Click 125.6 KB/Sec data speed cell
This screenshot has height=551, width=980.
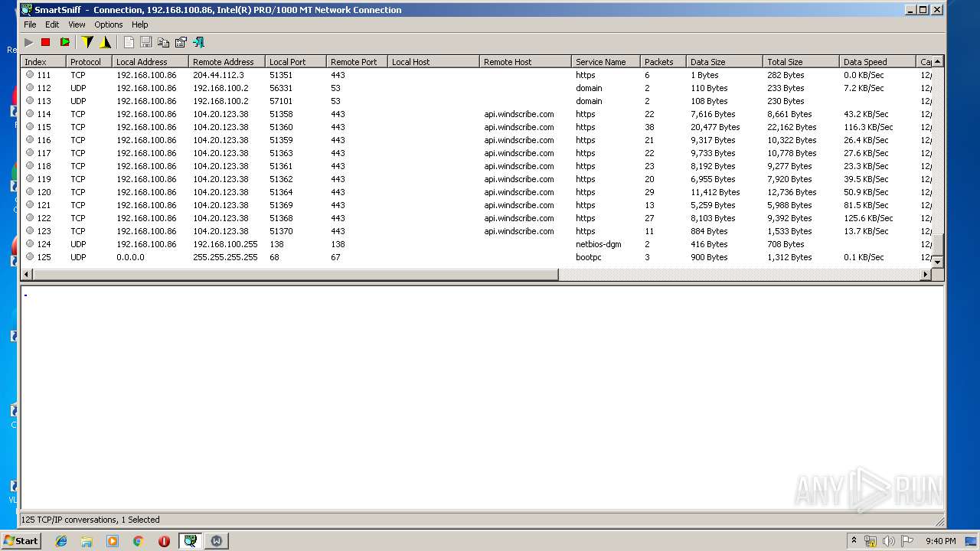pyautogui.click(x=868, y=218)
